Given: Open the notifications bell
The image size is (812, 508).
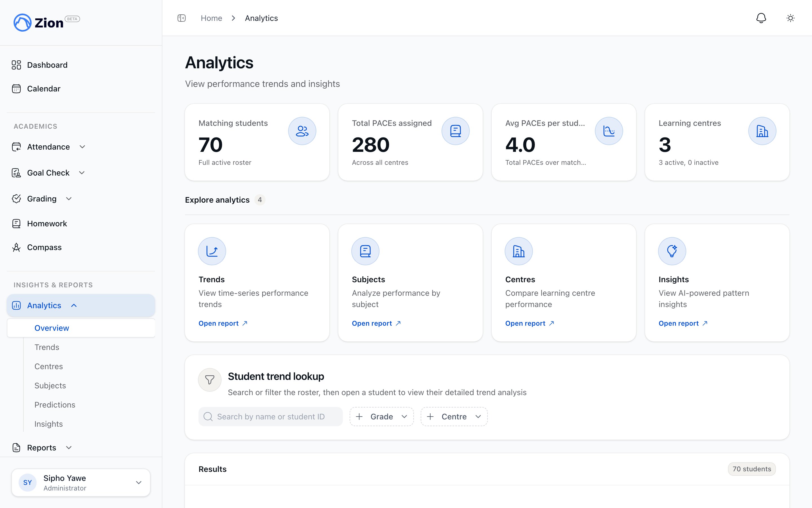Looking at the screenshot, I should click(x=761, y=18).
